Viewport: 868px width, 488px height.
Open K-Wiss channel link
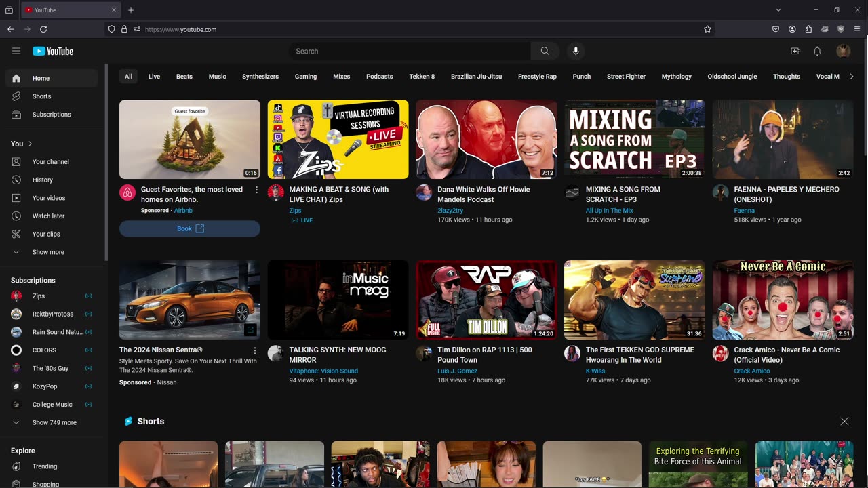[x=595, y=371]
